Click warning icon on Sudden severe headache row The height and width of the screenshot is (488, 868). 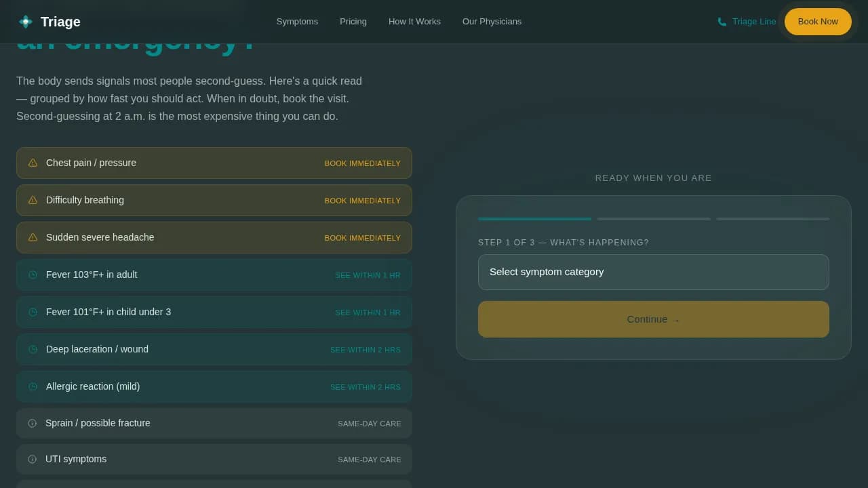33,237
